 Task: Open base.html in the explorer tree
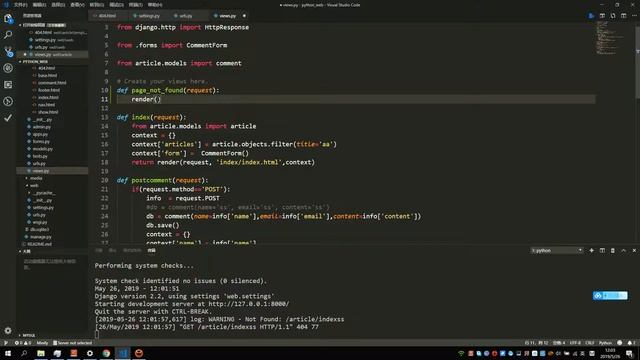pos(47,75)
